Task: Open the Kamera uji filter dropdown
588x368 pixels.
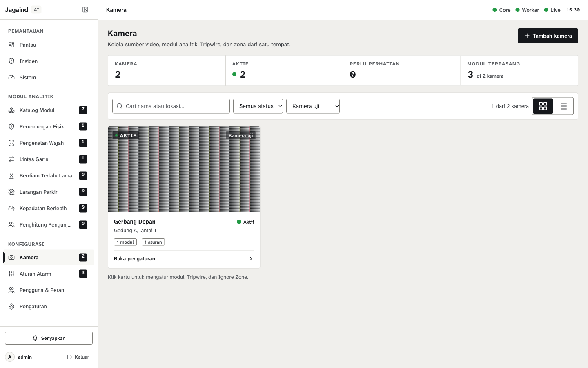Action: point(313,106)
